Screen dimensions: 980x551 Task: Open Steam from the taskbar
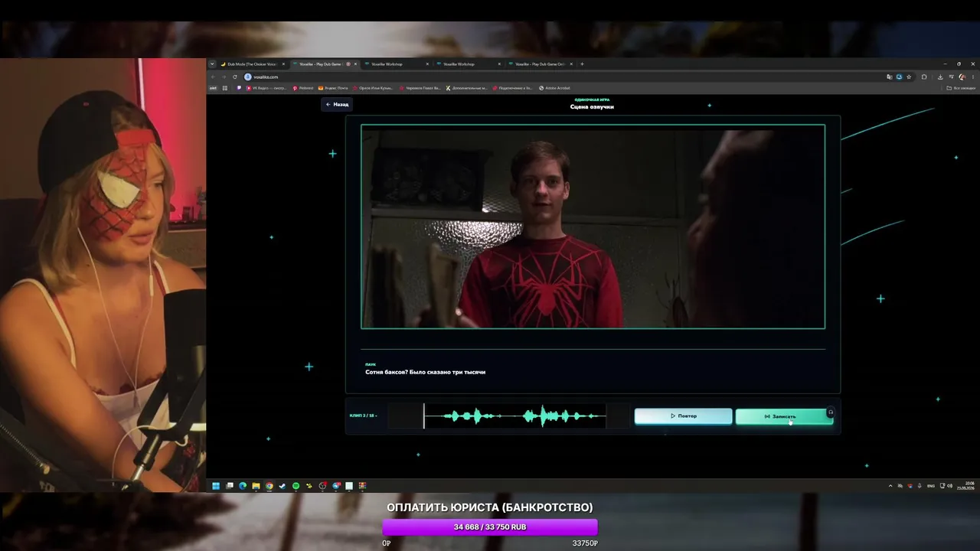[x=282, y=486]
